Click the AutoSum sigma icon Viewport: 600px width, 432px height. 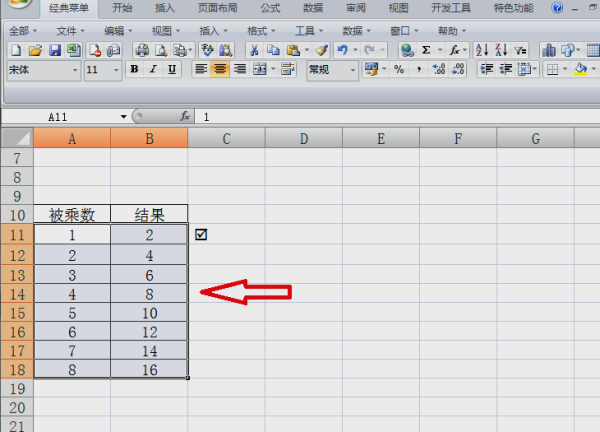point(426,50)
